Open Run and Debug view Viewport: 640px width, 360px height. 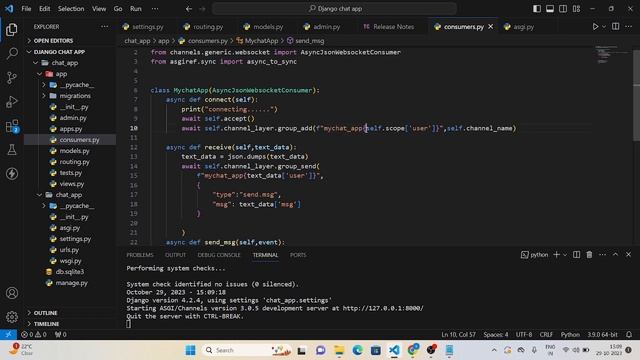click(x=12, y=102)
